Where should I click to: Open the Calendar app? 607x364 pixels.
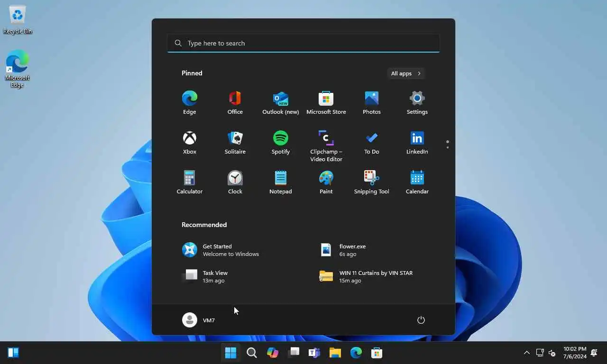[417, 182]
